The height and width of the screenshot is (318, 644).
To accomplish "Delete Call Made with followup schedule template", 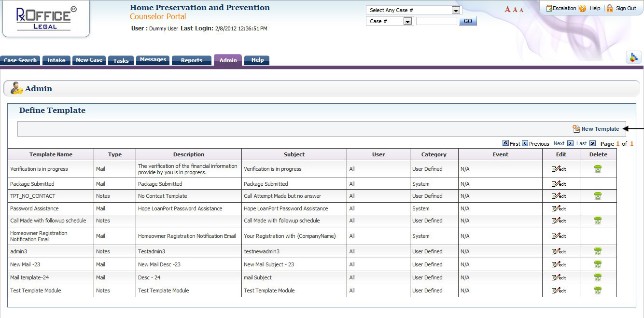I will point(598,221).
